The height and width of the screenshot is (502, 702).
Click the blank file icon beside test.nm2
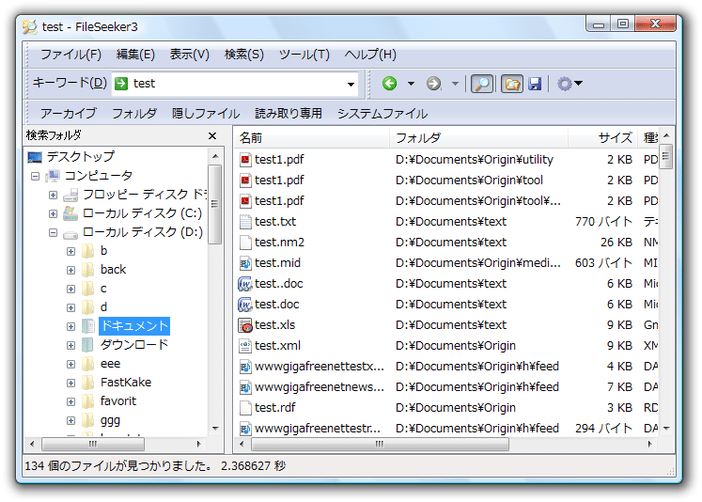245,242
